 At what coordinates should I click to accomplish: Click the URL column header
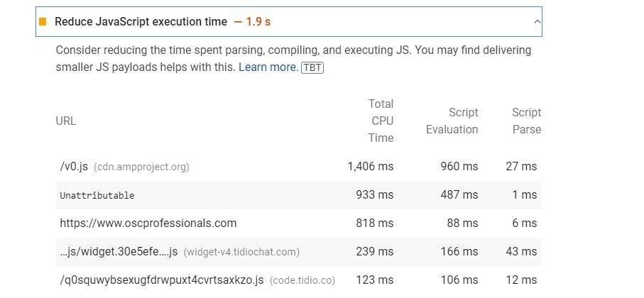click(66, 121)
